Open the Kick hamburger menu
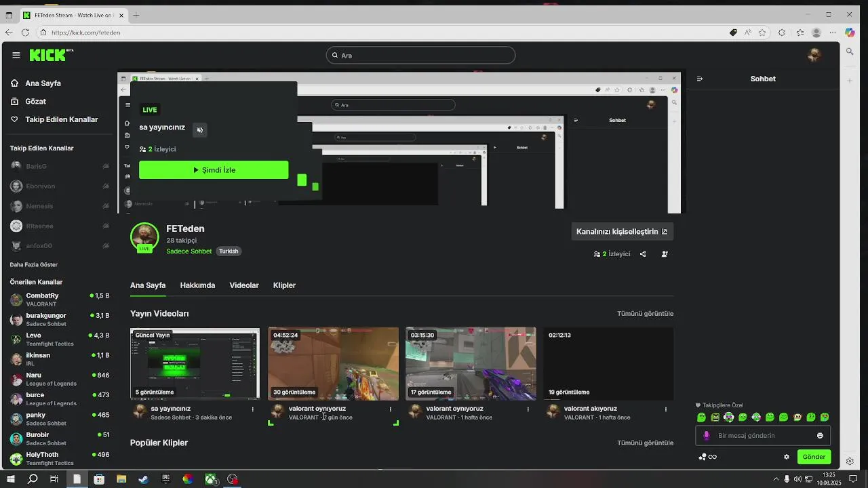 [x=16, y=56]
